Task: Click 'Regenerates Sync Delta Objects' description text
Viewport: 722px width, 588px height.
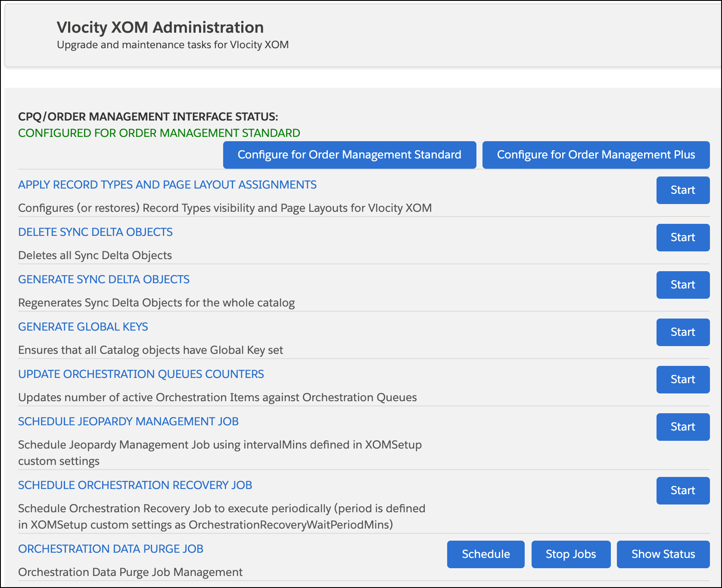Action: pos(156,303)
